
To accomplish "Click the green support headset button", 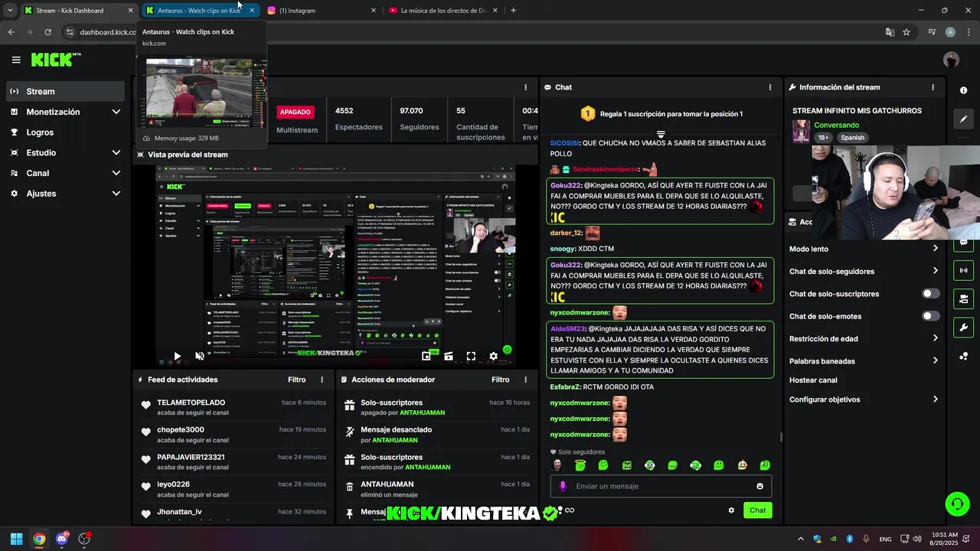I will coord(957,504).
